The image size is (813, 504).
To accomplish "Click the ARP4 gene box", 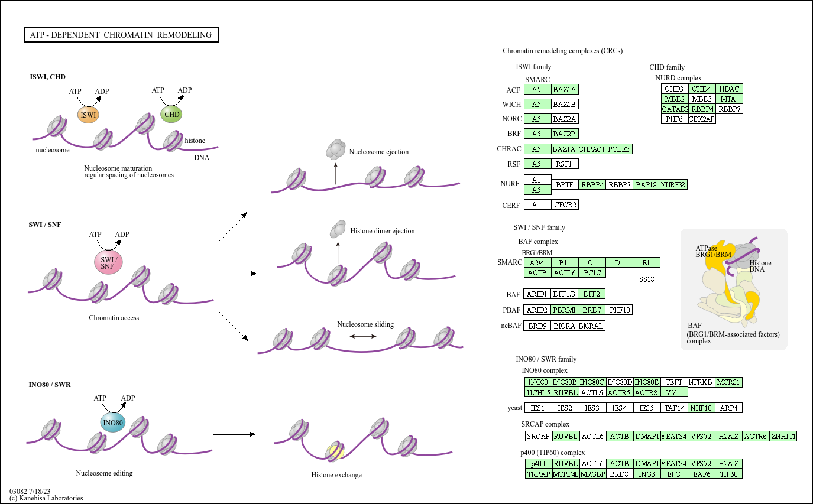I will click(728, 408).
